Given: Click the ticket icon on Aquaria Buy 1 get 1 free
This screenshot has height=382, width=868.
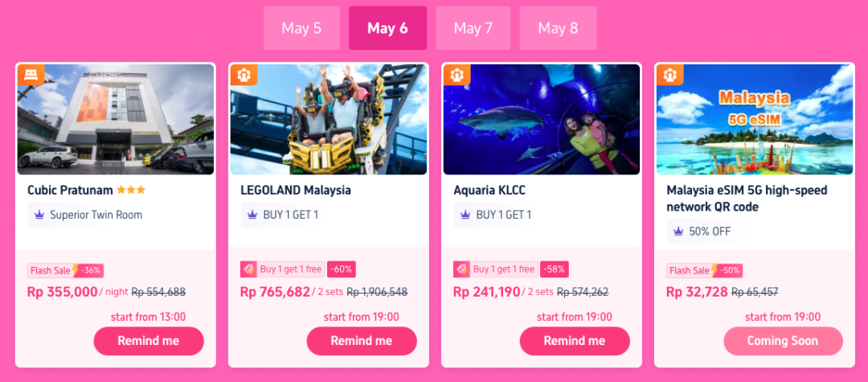Looking at the screenshot, I should click(461, 269).
